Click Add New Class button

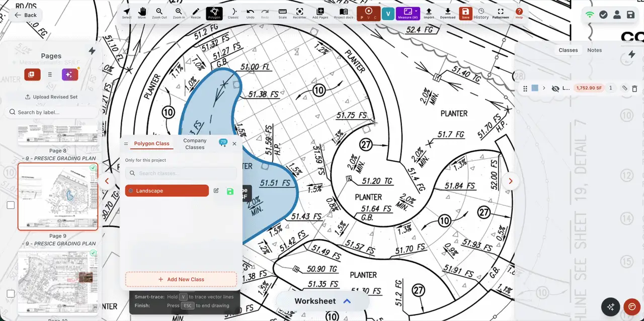(x=181, y=279)
